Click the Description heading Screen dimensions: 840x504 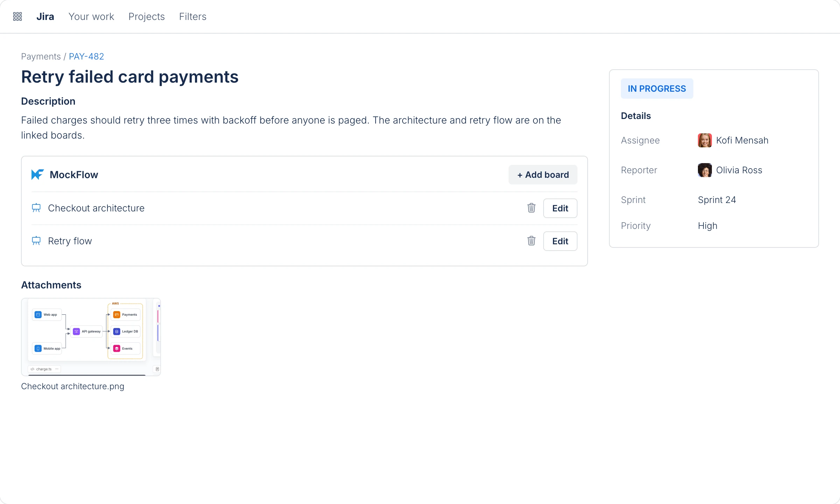pos(48,101)
